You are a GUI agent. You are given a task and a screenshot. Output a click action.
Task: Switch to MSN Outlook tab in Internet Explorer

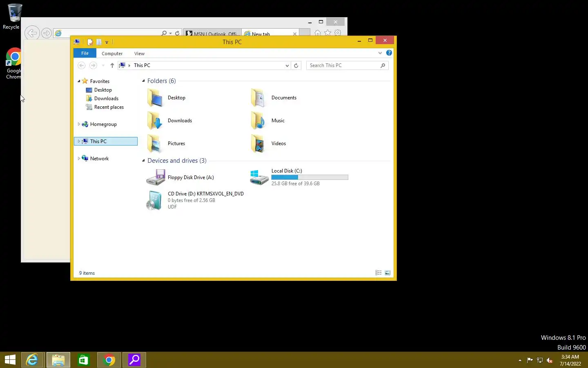click(212, 34)
